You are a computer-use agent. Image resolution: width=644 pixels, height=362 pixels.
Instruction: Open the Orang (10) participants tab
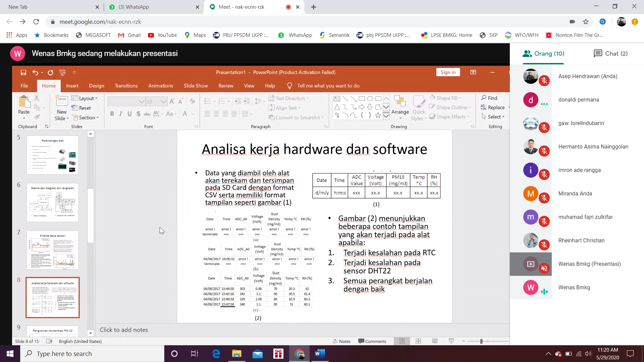tap(543, 54)
